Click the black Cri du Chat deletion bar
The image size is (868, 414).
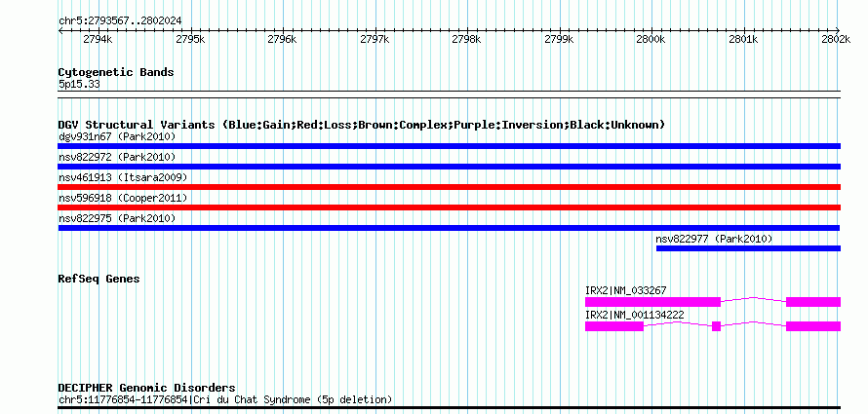pos(449,408)
